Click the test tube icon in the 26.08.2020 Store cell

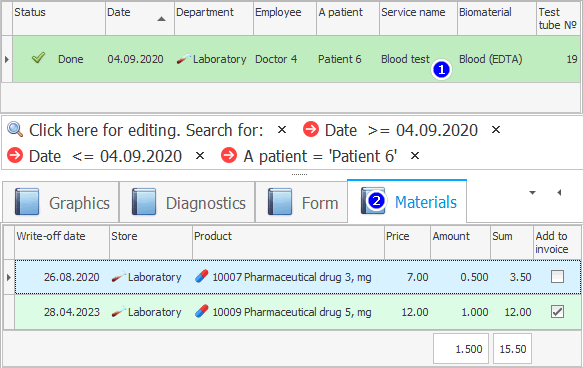click(x=119, y=277)
